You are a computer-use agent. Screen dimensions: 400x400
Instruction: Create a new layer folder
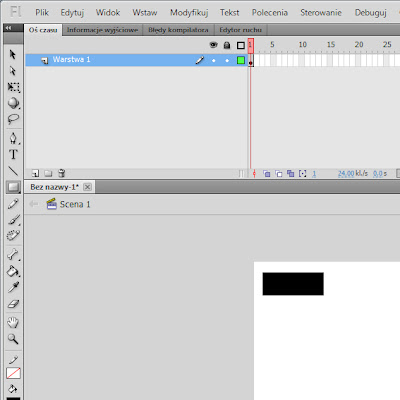click(x=48, y=173)
